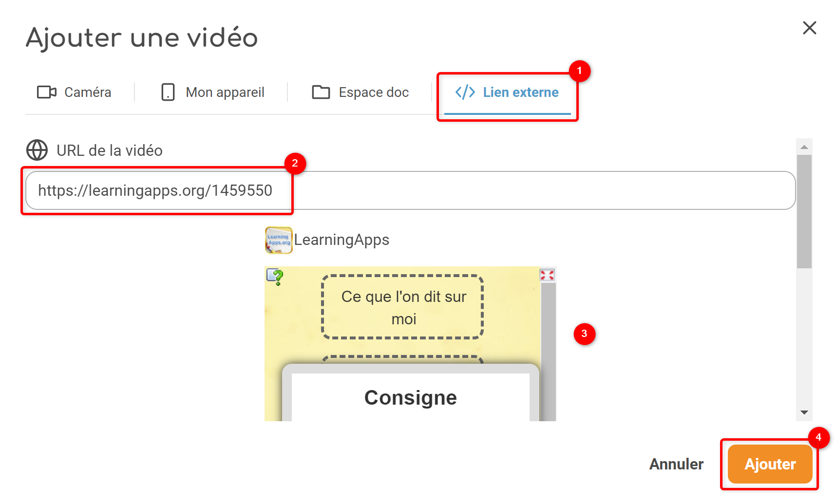Click the folder icon for Espace doc
The image size is (836, 504).
click(321, 92)
